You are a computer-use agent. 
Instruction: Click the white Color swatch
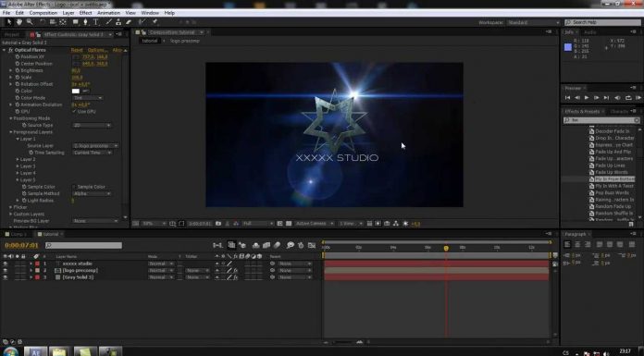76,91
